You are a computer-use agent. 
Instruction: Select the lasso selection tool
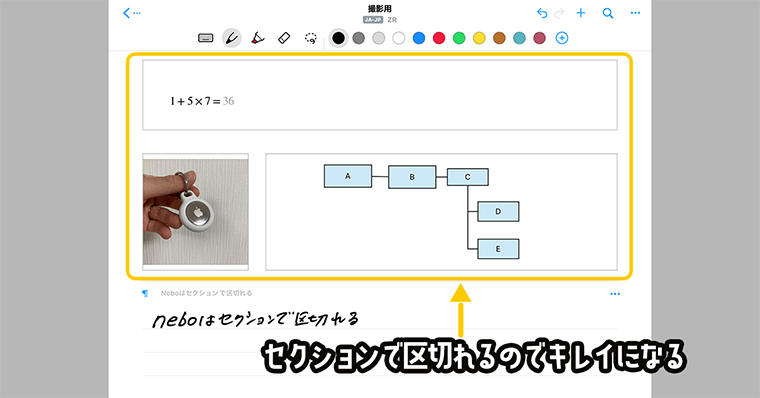click(x=311, y=38)
